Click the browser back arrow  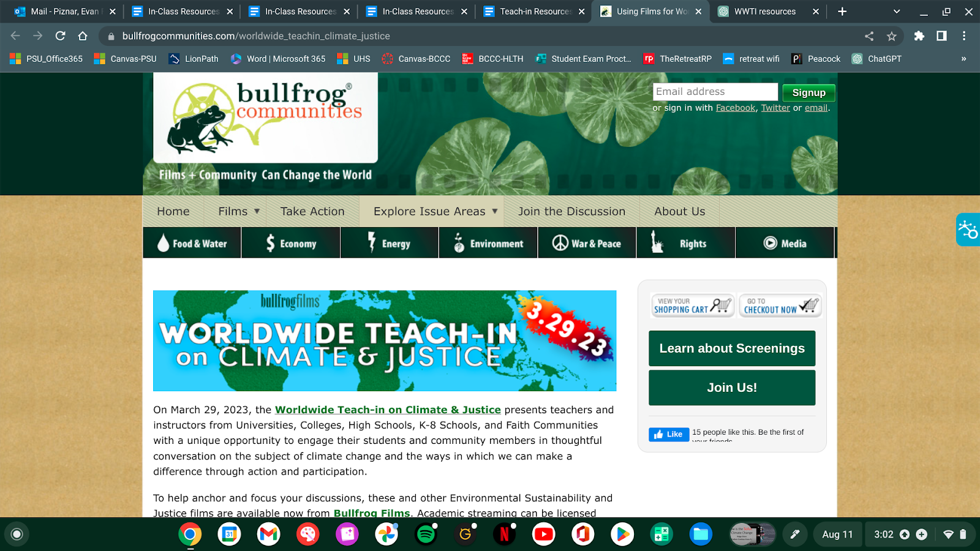point(15,36)
